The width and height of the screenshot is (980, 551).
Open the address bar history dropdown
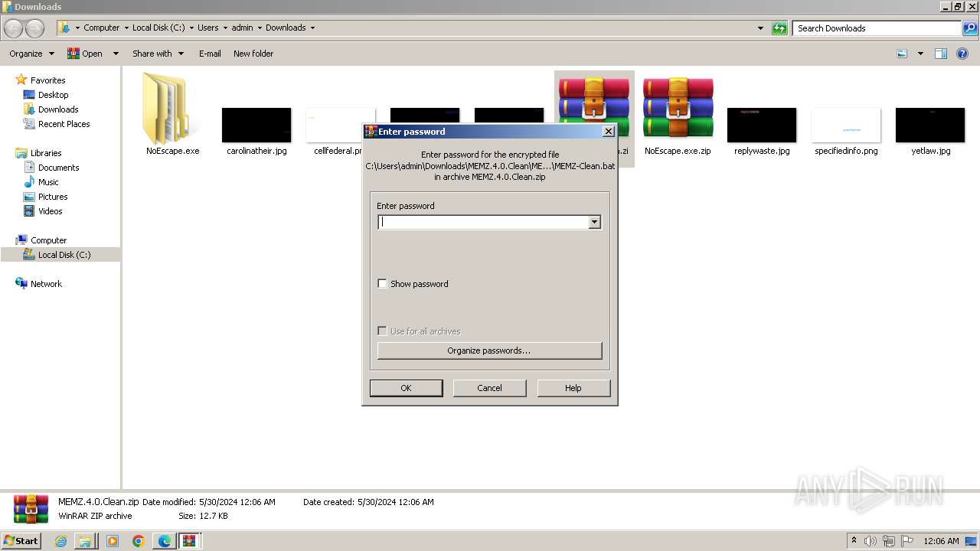760,28
